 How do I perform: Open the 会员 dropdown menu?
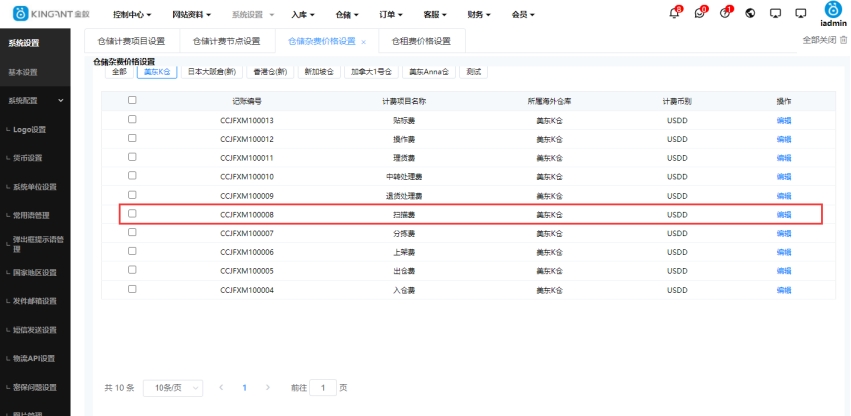(523, 15)
